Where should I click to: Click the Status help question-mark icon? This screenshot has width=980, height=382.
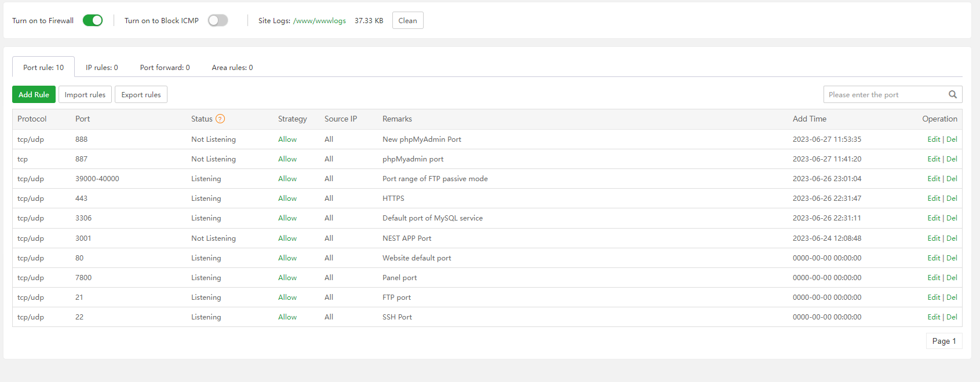[220, 119]
